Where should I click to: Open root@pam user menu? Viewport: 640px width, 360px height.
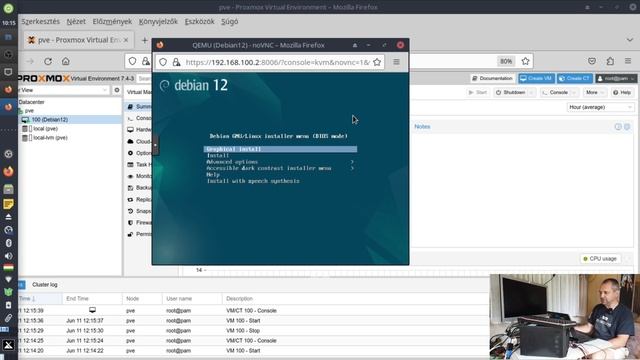click(616, 78)
